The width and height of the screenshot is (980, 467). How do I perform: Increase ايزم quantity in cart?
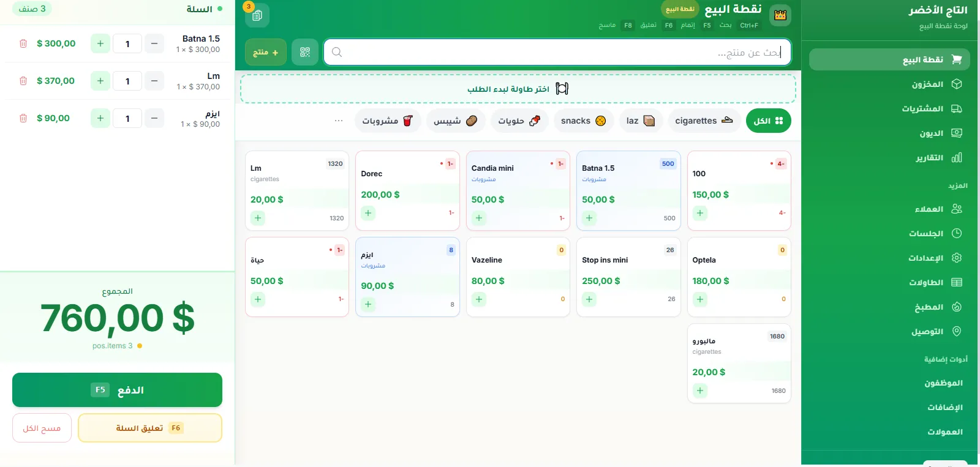click(x=100, y=118)
